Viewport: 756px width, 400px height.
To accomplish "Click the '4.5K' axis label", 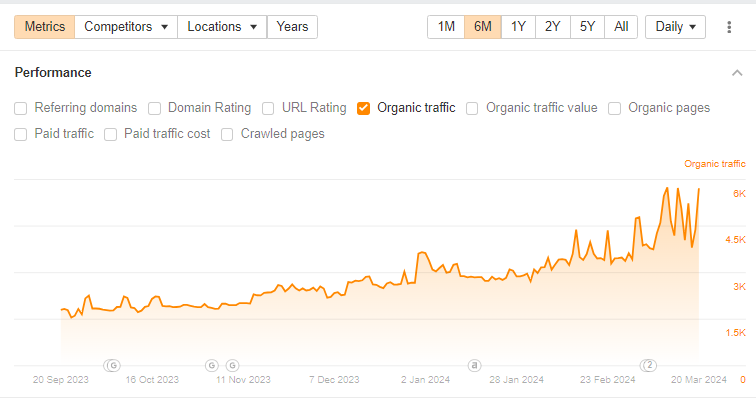I will (736, 240).
